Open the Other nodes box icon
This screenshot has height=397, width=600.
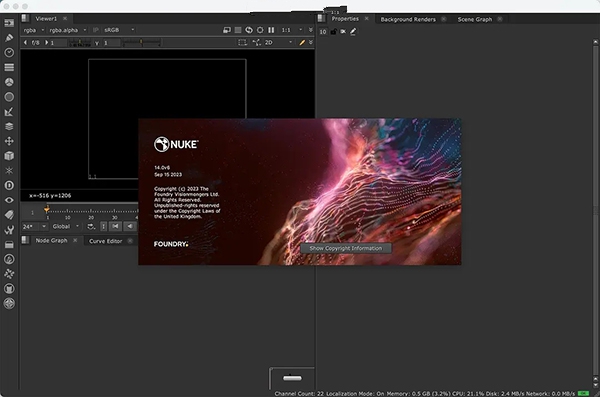click(9, 244)
